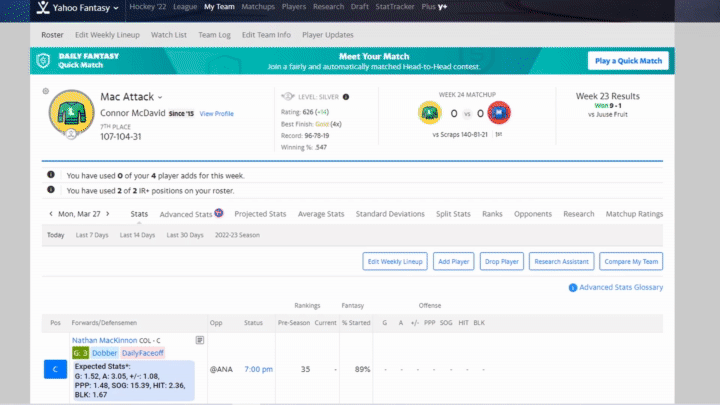This screenshot has height=405, width=720.
Task: Open StatTracker from the top bar
Action: [x=395, y=6]
